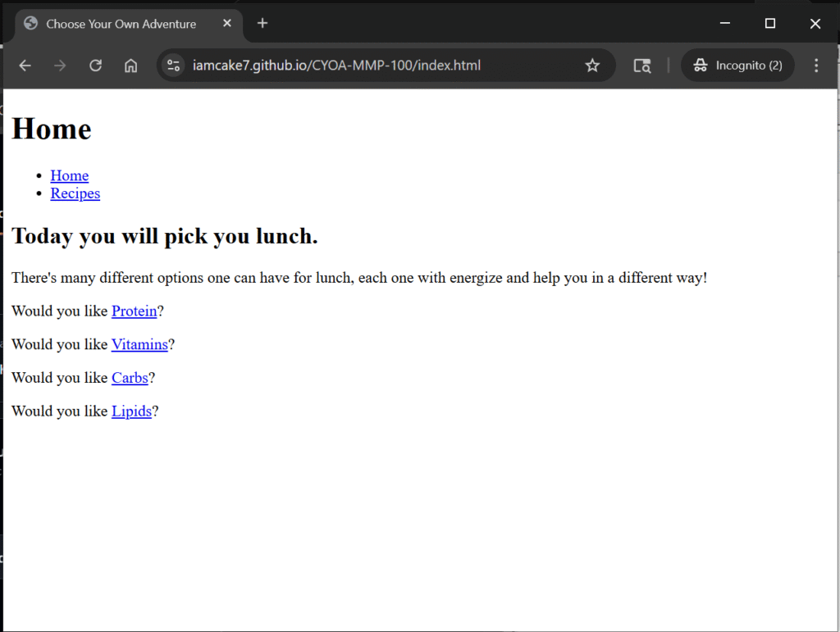Reload the current page
840x632 pixels.
pyautogui.click(x=95, y=66)
